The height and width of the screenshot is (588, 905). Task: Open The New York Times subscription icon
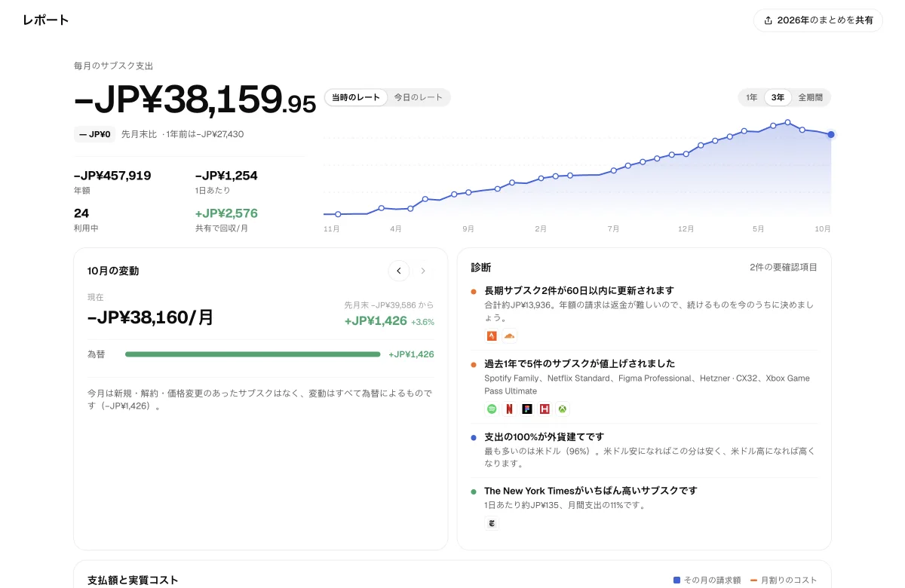(x=492, y=523)
